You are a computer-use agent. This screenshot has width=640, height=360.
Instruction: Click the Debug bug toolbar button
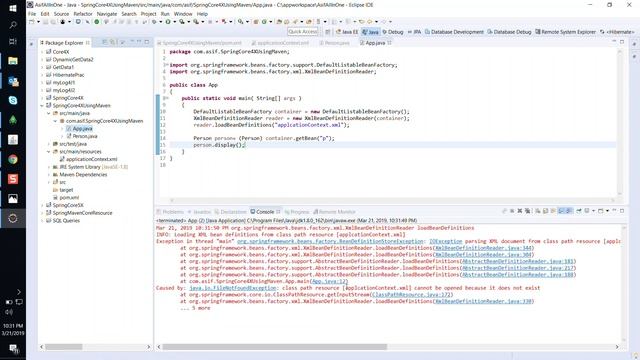click(x=154, y=22)
